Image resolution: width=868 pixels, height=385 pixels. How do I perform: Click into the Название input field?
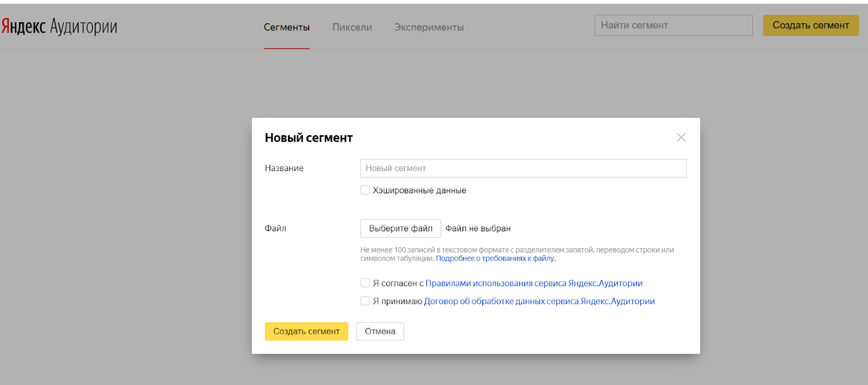click(524, 168)
